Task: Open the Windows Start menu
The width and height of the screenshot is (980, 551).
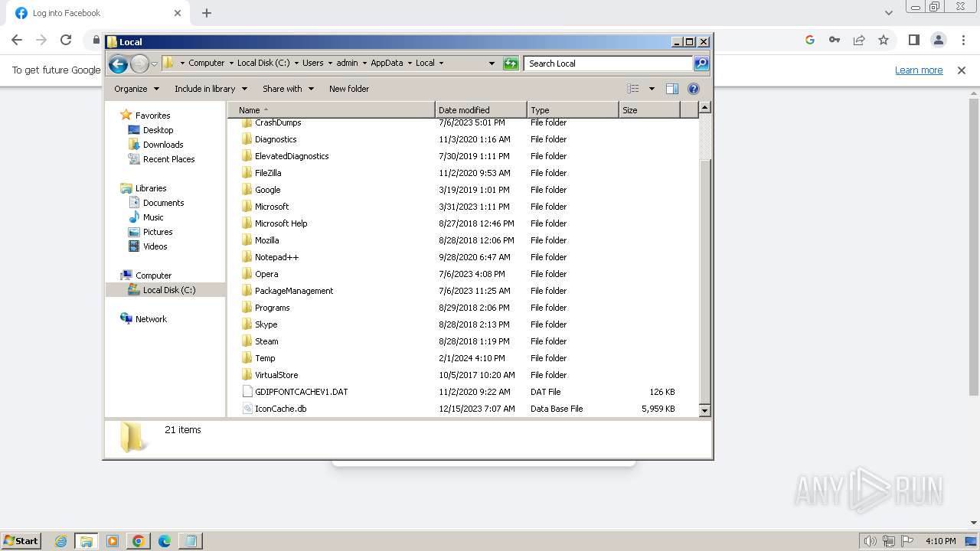Action: (x=21, y=540)
